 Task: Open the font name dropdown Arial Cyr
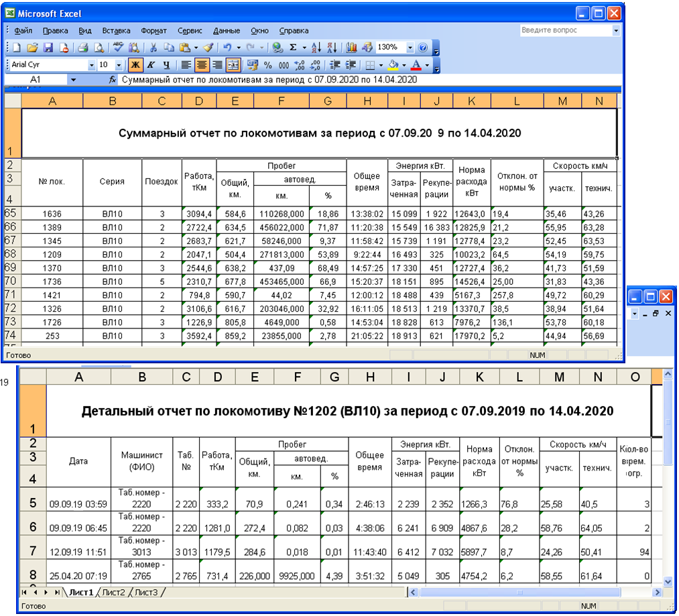92,65
